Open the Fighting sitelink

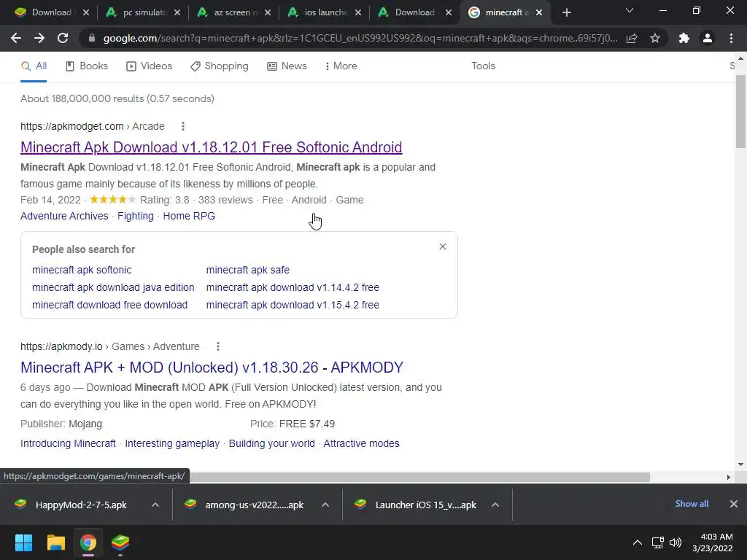[135, 216]
